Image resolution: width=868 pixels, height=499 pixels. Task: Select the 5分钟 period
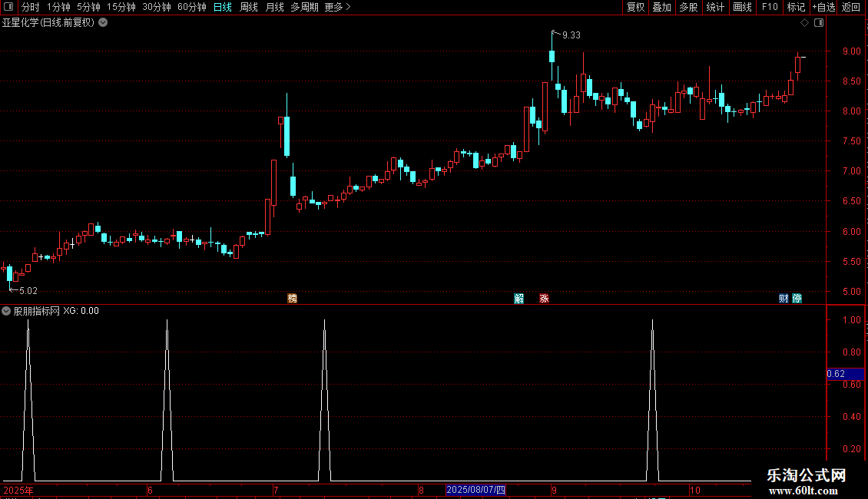pyautogui.click(x=88, y=7)
